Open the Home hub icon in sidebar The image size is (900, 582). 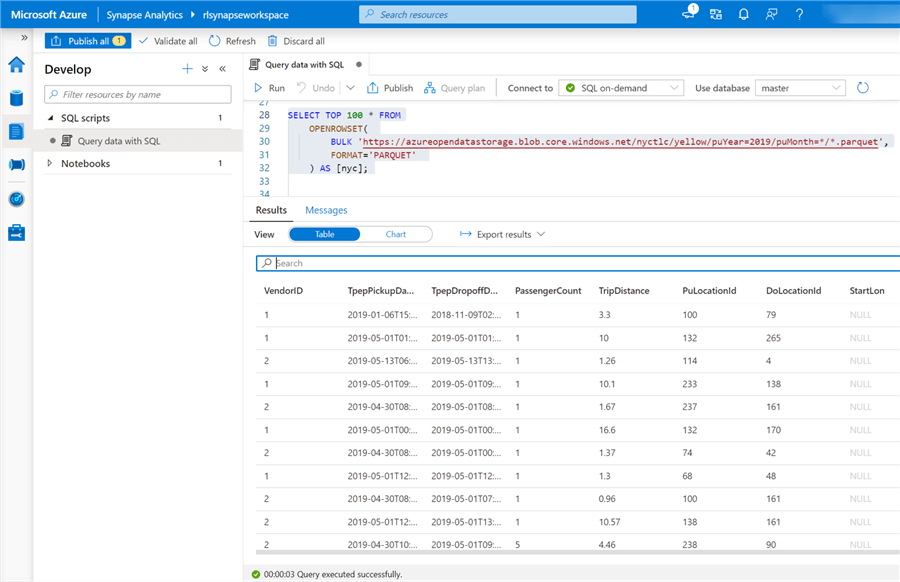point(16,65)
